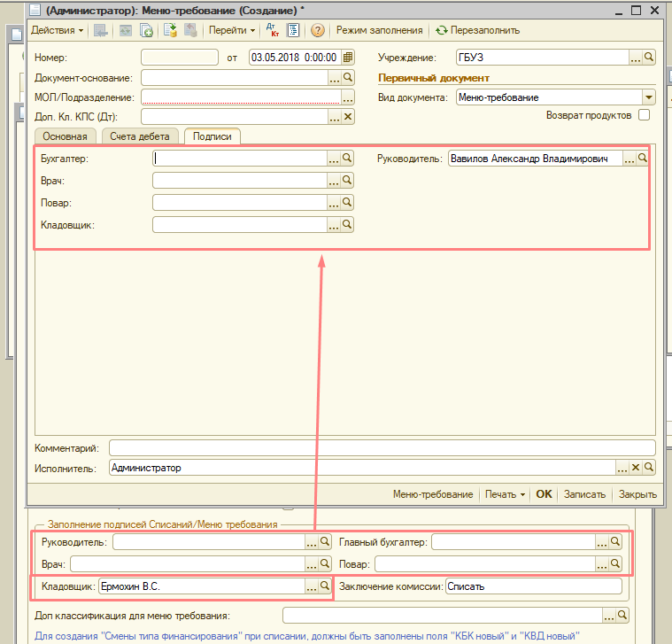Clear the Исполнитель field with X icon
The width and height of the screenshot is (672, 644).
click(x=635, y=468)
